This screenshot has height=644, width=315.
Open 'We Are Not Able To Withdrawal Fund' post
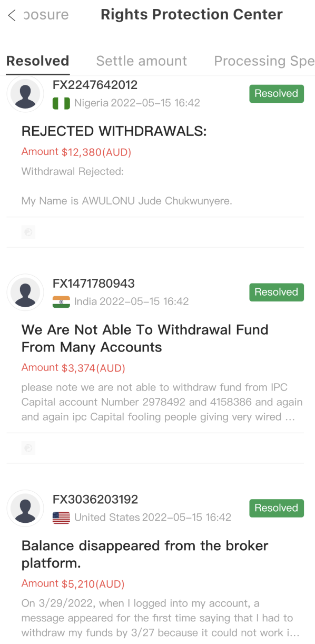[x=145, y=338]
